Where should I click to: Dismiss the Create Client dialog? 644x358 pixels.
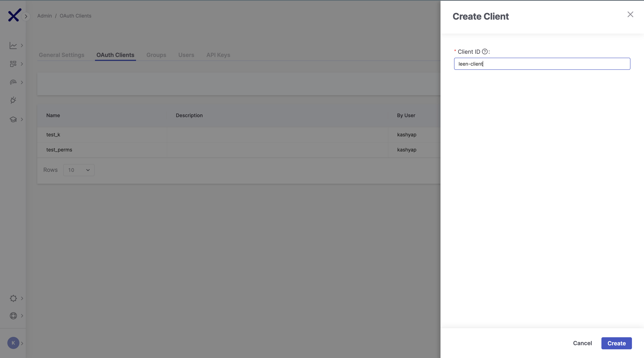tap(630, 14)
